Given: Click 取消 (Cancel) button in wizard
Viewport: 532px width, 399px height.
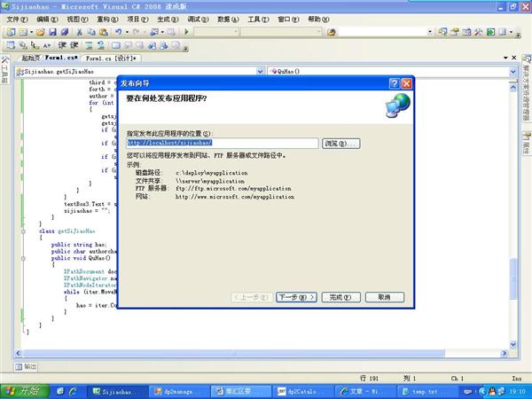Looking at the screenshot, I should point(385,297).
